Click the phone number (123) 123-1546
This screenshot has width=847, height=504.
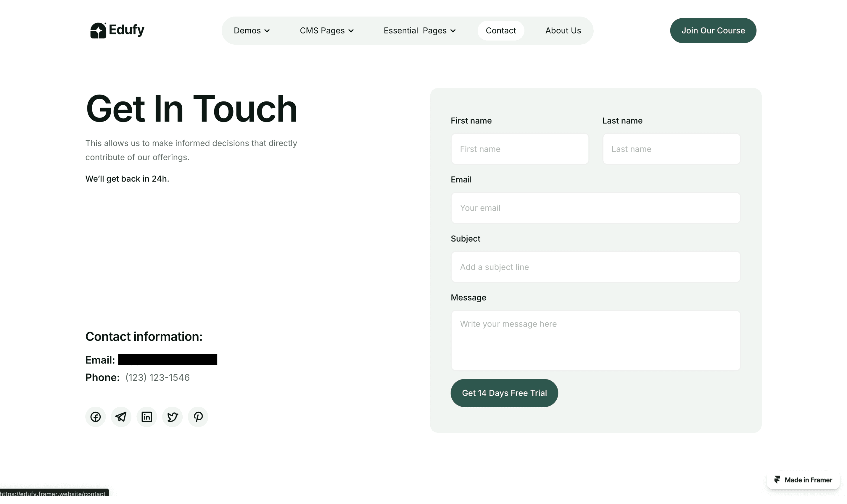tap(157, 377)
